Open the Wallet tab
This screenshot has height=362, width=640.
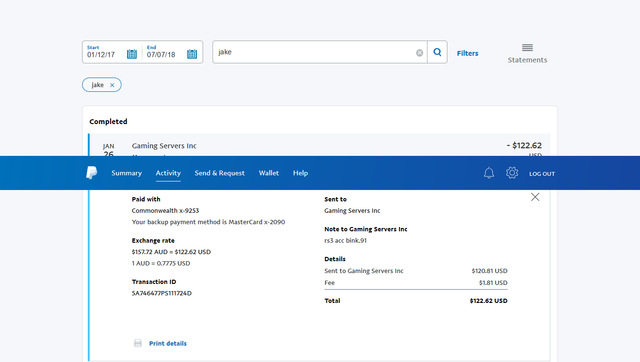[269, 173]
